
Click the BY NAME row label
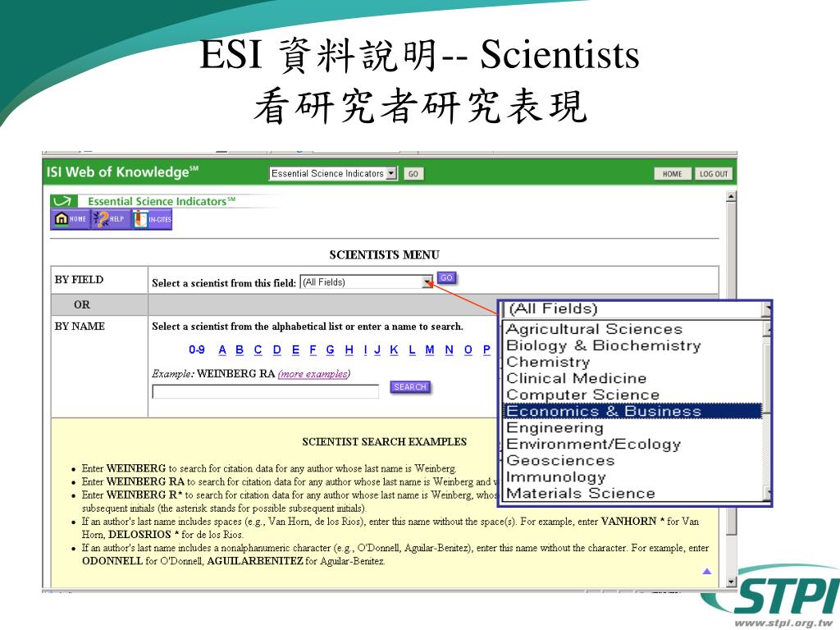[x=80, y=326]
